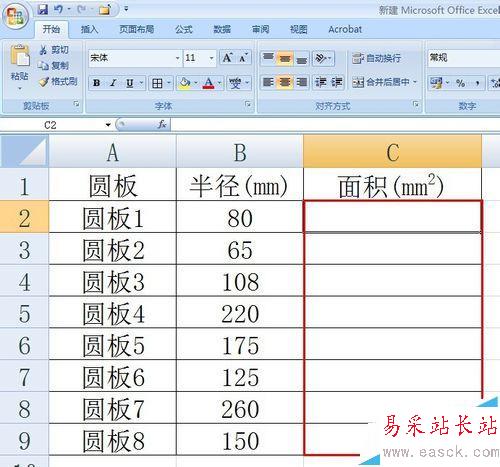Image resolution: width=500 pixels, height=467 pixels.
Task: Toggle underline formatting
Action: pos(129,83)
